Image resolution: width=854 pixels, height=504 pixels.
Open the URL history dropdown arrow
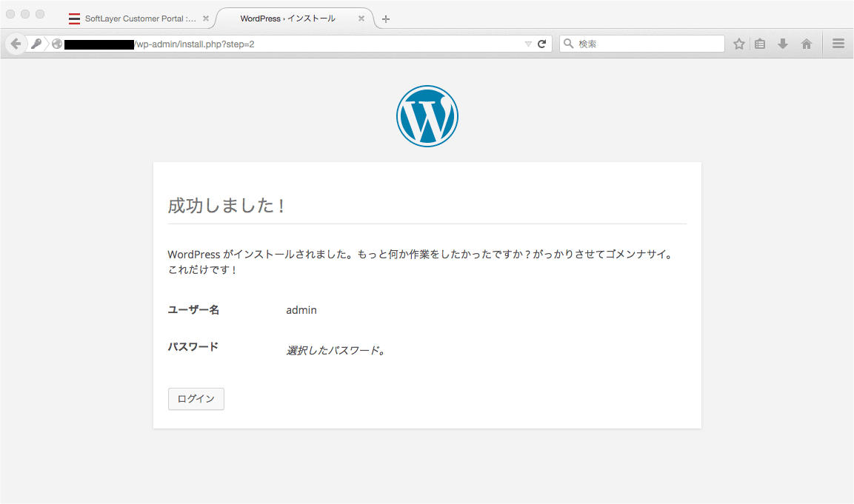pos(528,44)
